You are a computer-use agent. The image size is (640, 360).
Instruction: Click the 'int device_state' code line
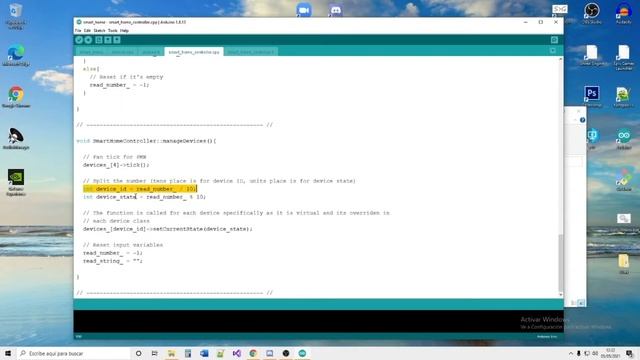[144, 197]
